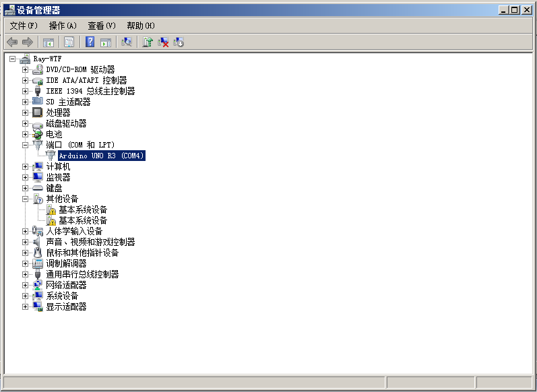Click the 鼠标和其他指针设备 mouse icon
This screenshot has width=537, height=392.
pos(38,253)
